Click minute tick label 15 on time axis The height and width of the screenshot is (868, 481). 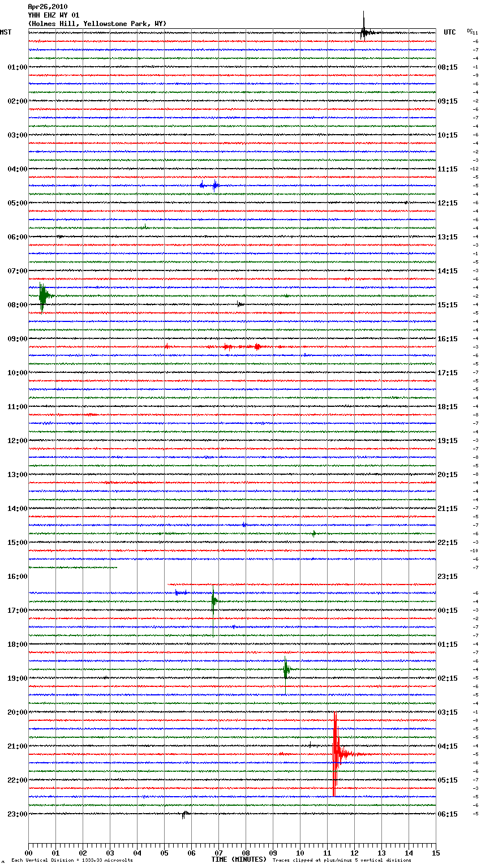click(436, 853)
